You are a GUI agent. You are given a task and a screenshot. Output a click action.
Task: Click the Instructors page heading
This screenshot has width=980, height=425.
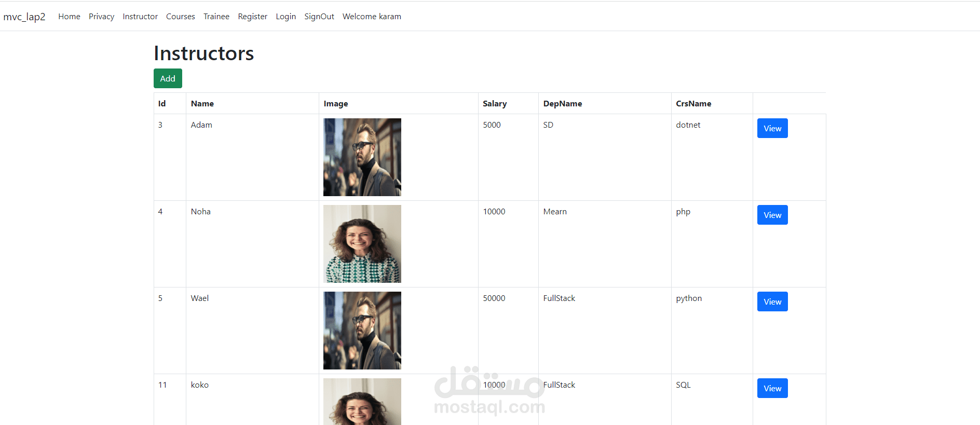click(x=203, y=53)
